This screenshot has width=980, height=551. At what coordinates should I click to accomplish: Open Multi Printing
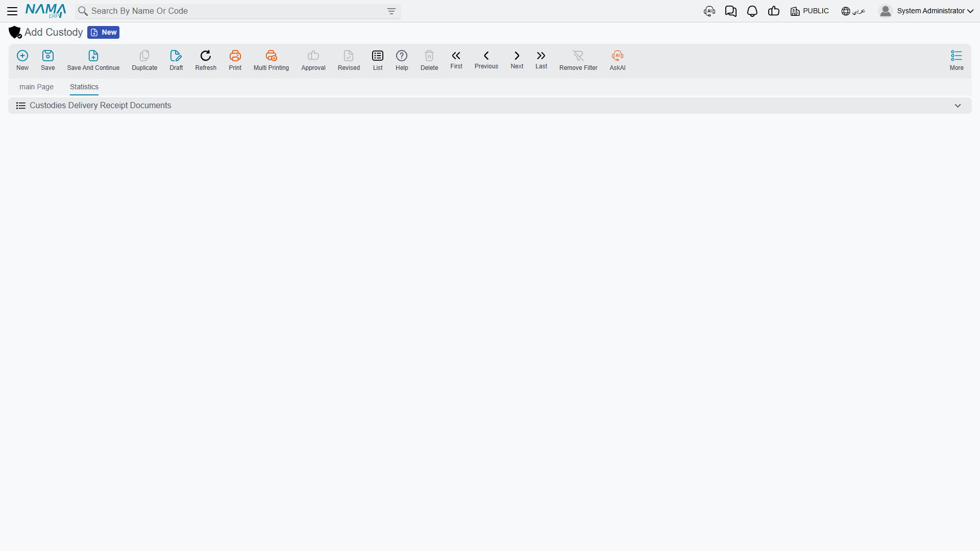pyautogui.click(x=271, y=60)
